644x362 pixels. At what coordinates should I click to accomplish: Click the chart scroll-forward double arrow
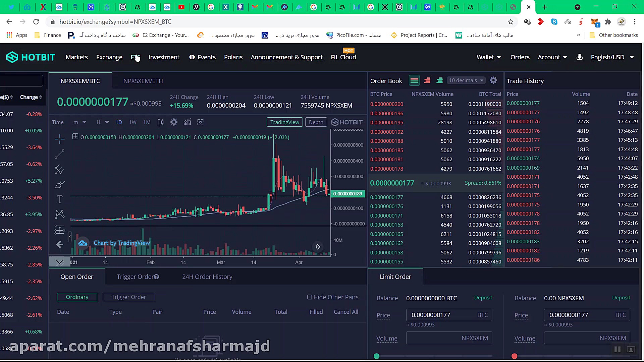[x=318, y=247]
